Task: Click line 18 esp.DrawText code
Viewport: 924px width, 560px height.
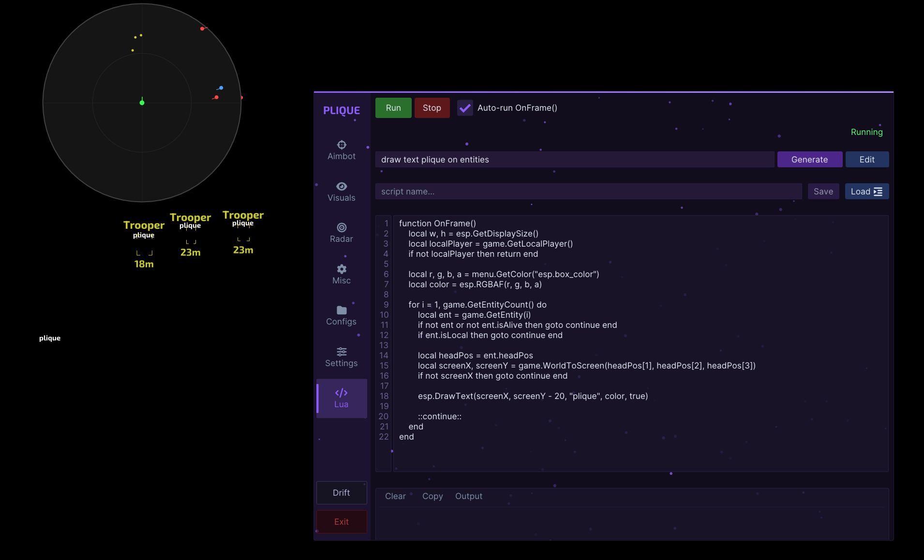Action: pyautogui.click(x=533, y=396)
